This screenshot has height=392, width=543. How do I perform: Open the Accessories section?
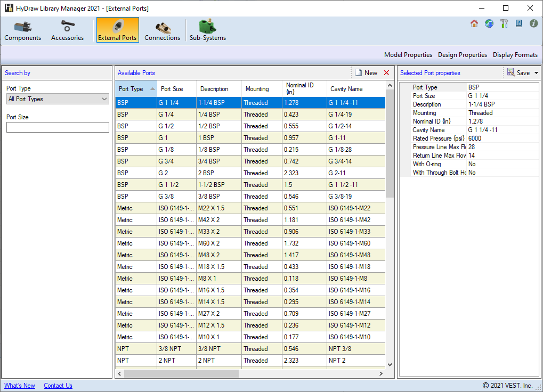67,30
